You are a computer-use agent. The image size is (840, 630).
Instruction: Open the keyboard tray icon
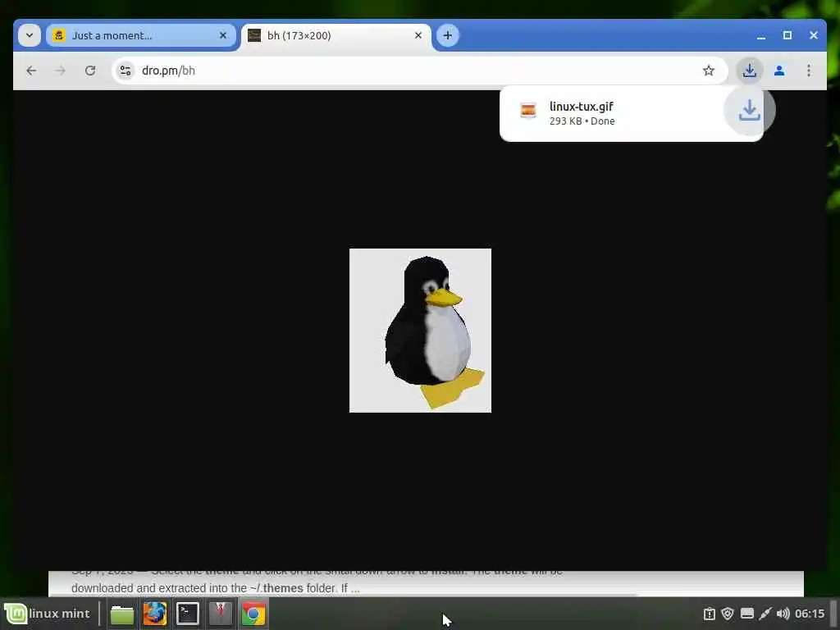click(746, 614)
